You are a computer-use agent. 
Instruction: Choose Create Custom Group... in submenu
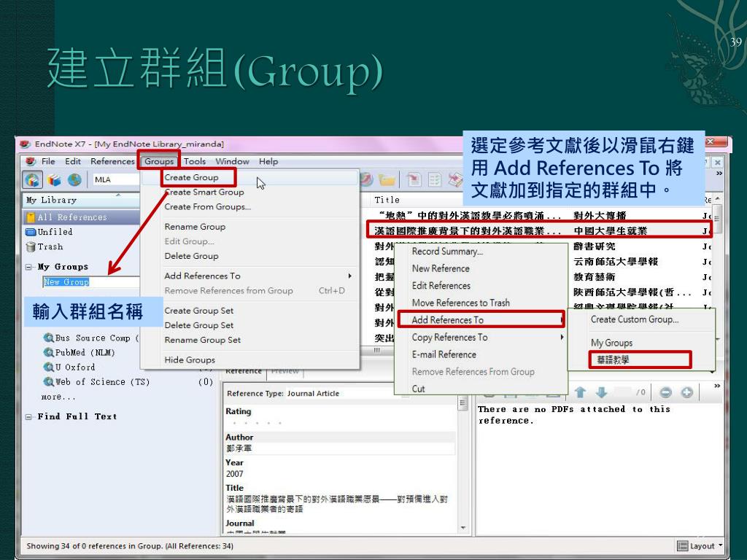tap(635, 319)
